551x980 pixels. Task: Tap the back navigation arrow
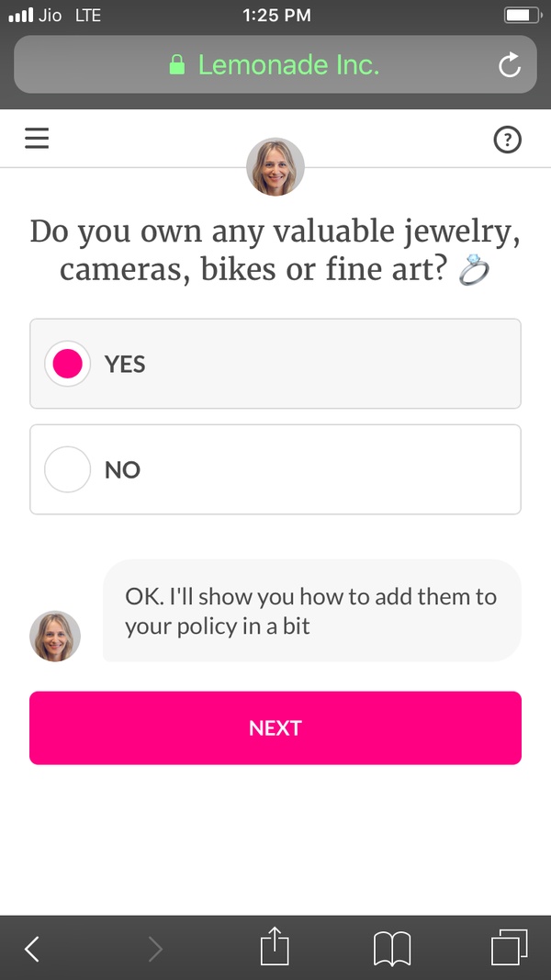31,947
